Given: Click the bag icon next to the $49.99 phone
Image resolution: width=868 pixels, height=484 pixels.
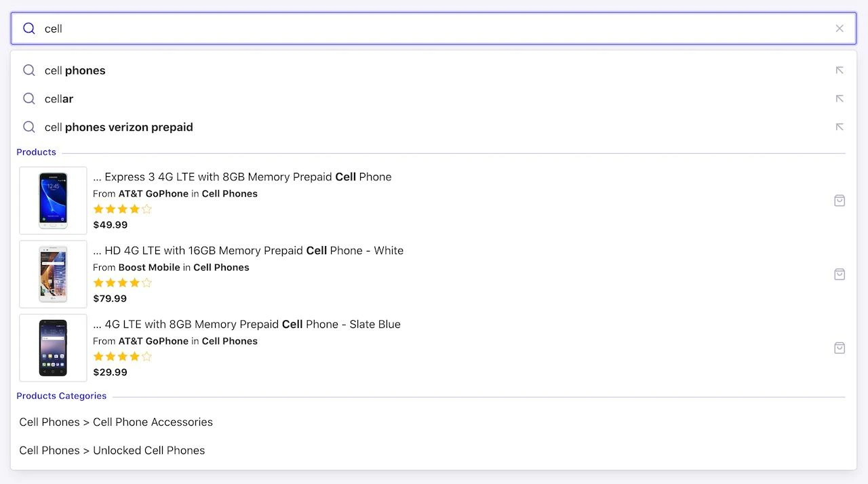Looking at the screenshot, I should [x=840, y=201].
